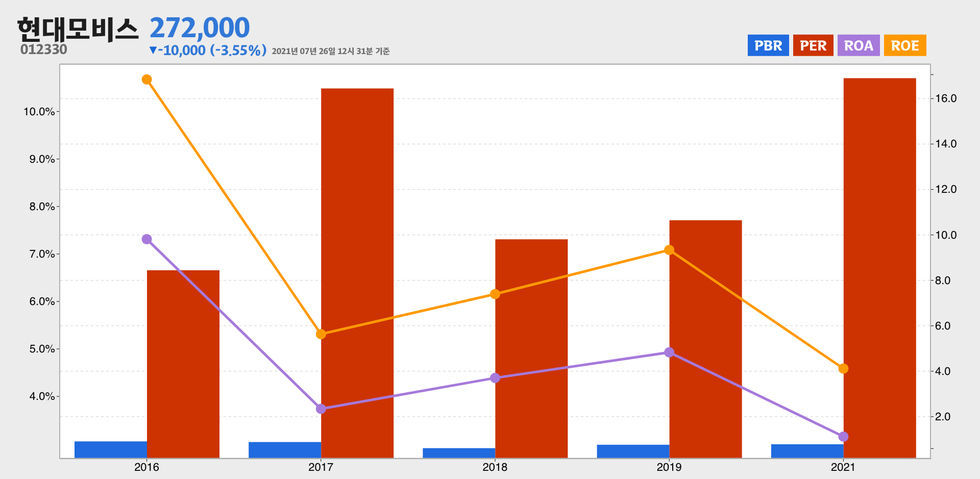Click the 16.0 right axis label

coord(946,98)
